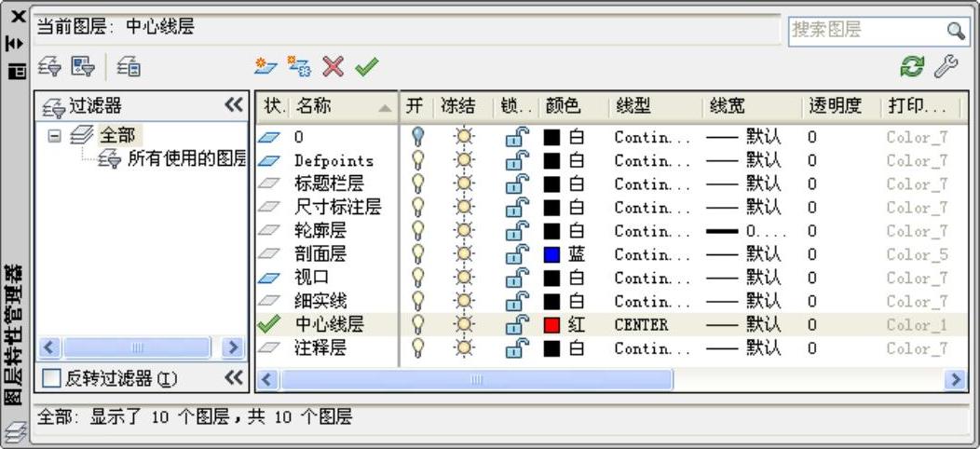Collapse the 过滤器 panel with double chevron
980x449 pixels.
[234, 106]
